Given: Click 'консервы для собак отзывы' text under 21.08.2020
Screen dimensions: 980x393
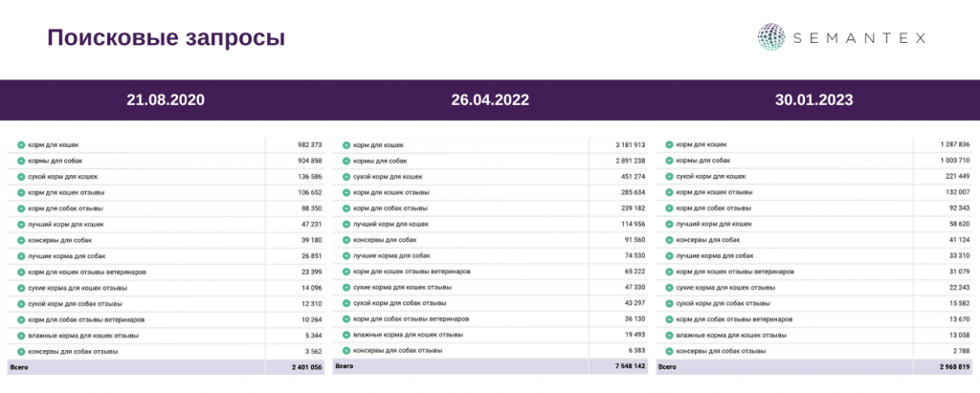Looking at the screenshot, I should click(x=73, y=352).
